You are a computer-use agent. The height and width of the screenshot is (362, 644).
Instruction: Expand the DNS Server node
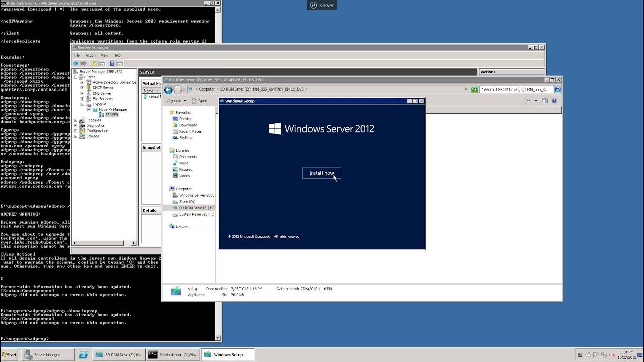click(83, 93)
